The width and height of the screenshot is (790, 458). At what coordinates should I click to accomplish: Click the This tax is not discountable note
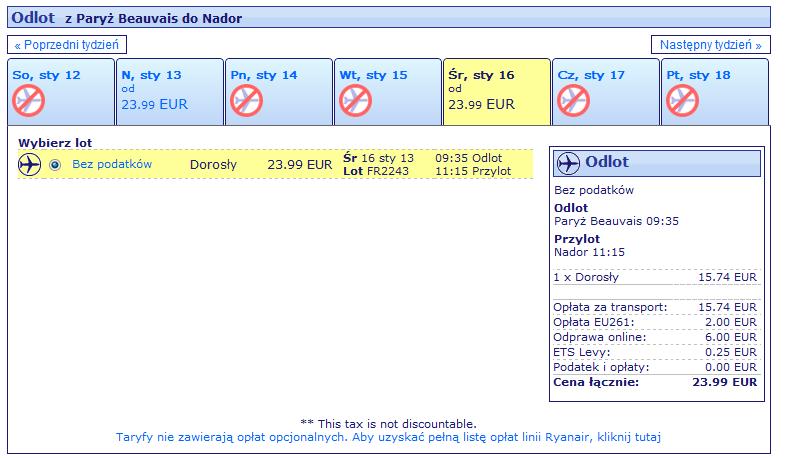[388, 424]
